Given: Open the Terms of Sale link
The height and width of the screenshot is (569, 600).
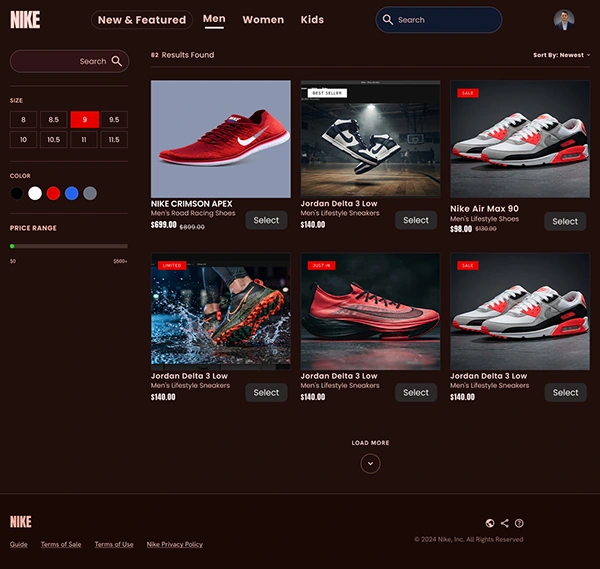Looking at the screenshot, I should click(61, 544).
